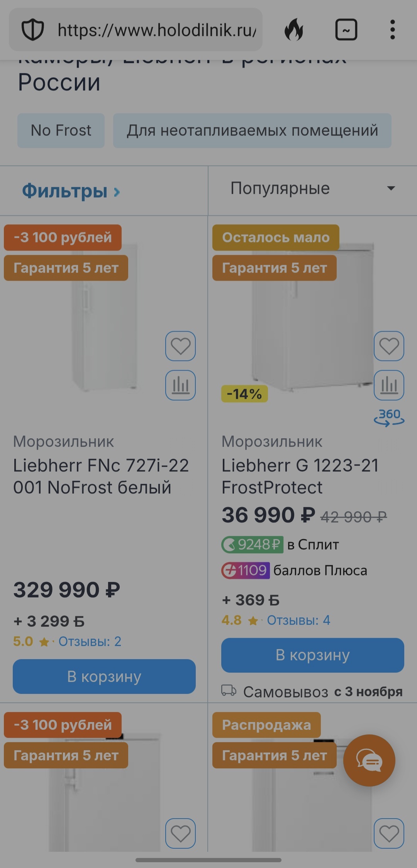This screenshot has width=417, height=868.
Task: Add Liebherr G 1223-21 to cart
Action: coord(312,655)
